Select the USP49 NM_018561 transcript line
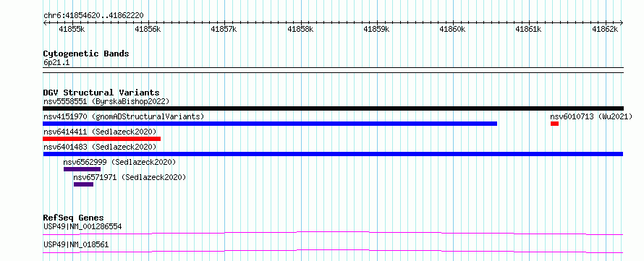 (333, 251)
